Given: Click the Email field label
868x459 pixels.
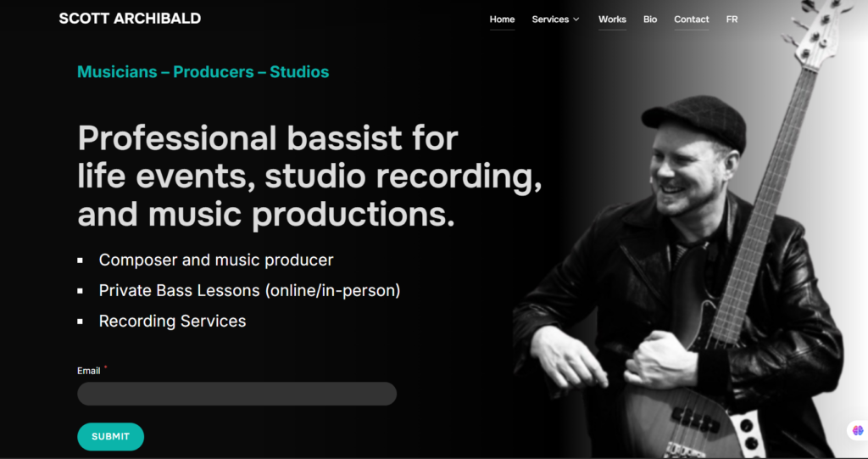Looking at the screenshot, I should [x=88, y=371].
